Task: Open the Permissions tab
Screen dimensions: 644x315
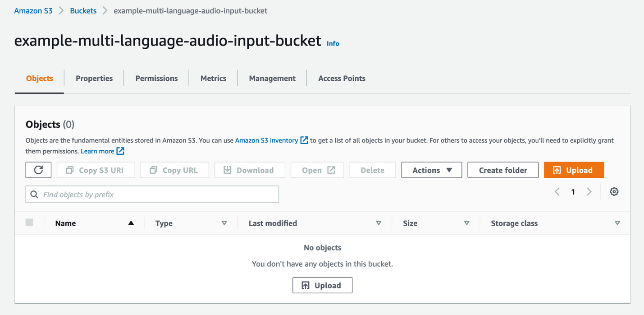Action: pos(156,78)
